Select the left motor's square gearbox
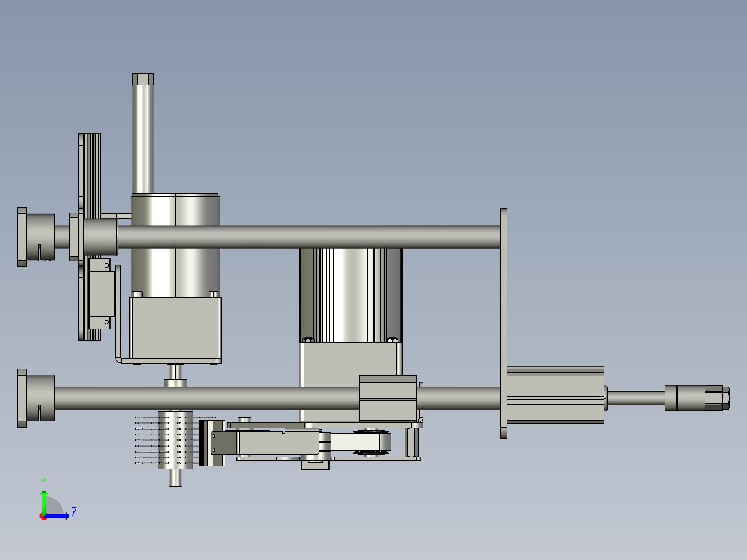 tap(175, 330)
